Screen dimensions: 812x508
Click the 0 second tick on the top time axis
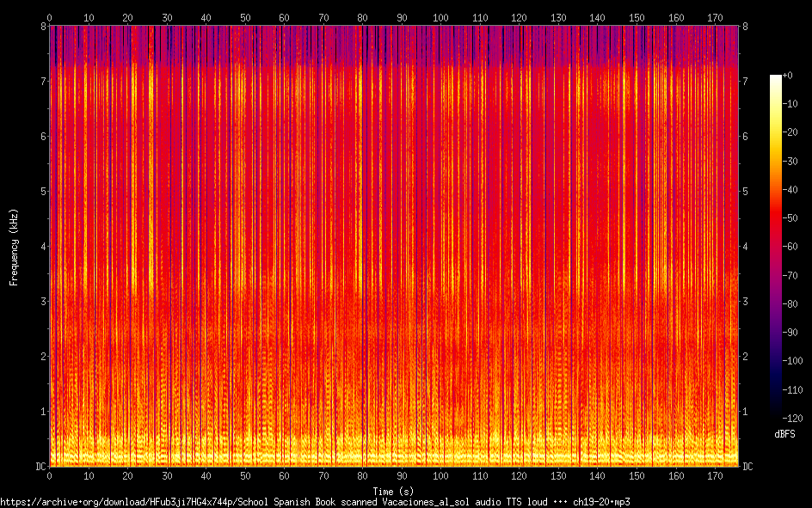click(50, 17)
